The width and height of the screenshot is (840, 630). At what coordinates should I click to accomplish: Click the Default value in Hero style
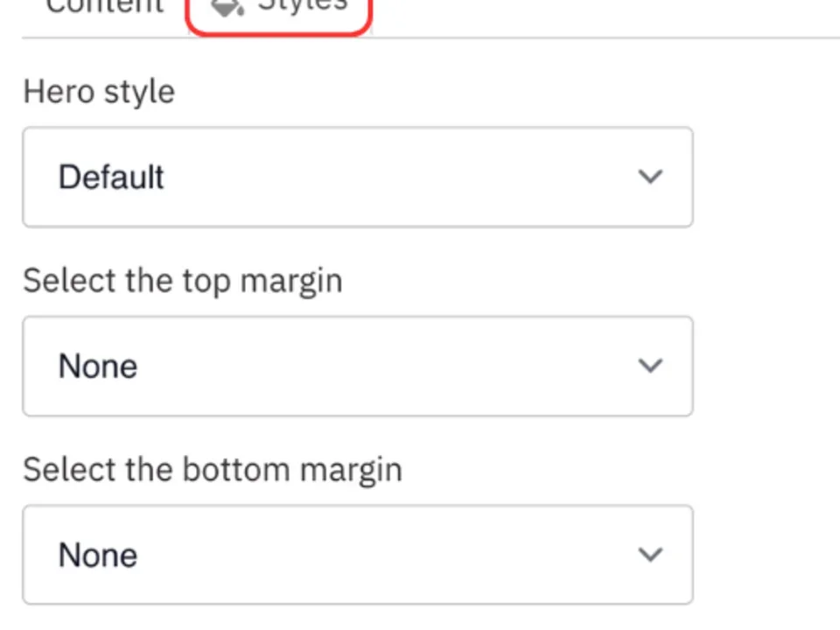[x=110, y=177]
